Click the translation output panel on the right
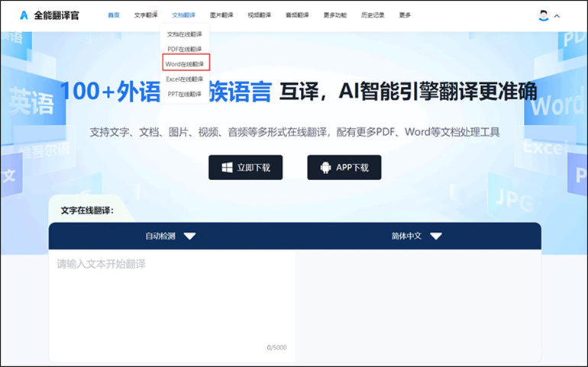The image size is (588, 367). pos(418,305)
